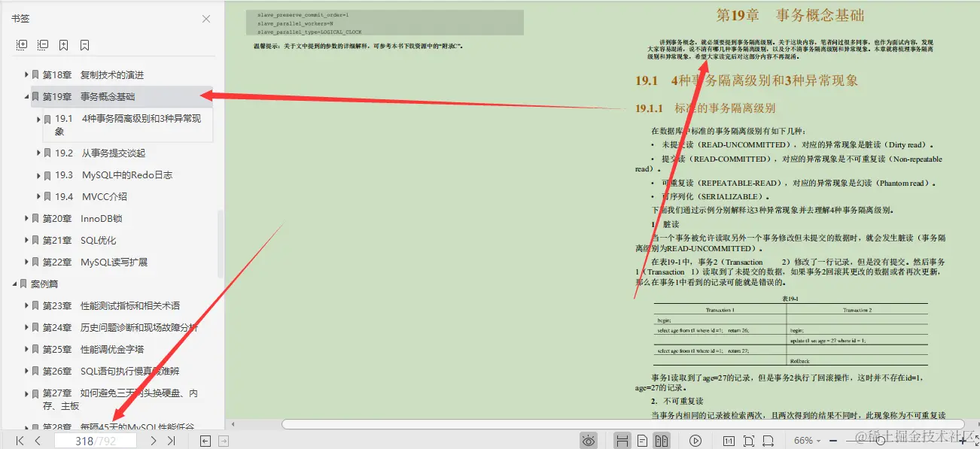
Task: Click heading 19.1.1 标准的事务隔离级别 in the page
Action: pyautogui.click(x=705, y=108)
